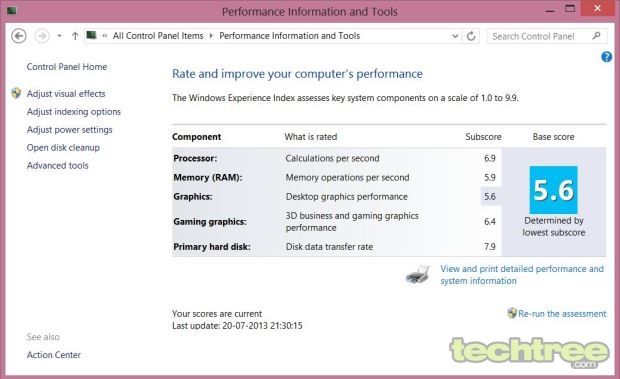Click the shield icon beside Adjust visual effects
The image size is (620, 379).
(x=16, y=93)
